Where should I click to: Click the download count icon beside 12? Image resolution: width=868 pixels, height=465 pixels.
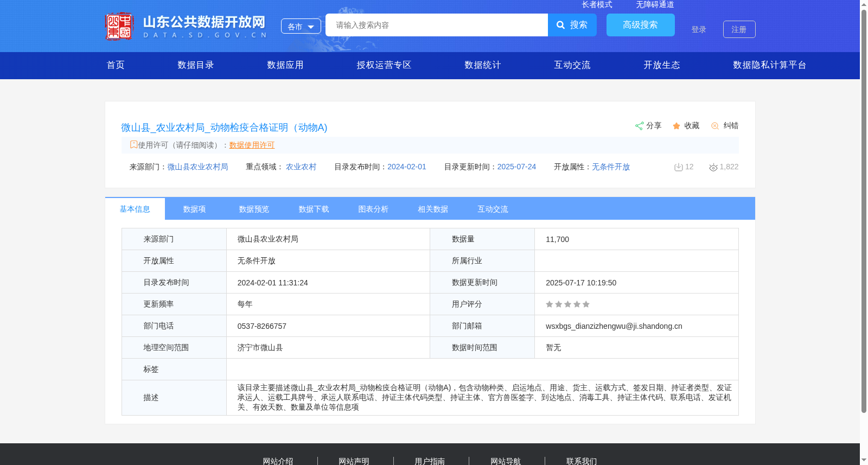678,167
